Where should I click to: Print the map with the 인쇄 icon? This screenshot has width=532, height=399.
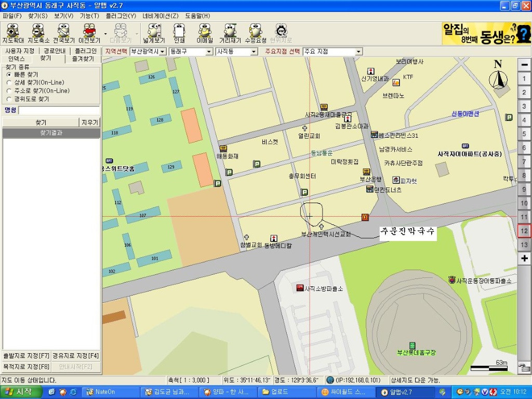pos(179,34)
